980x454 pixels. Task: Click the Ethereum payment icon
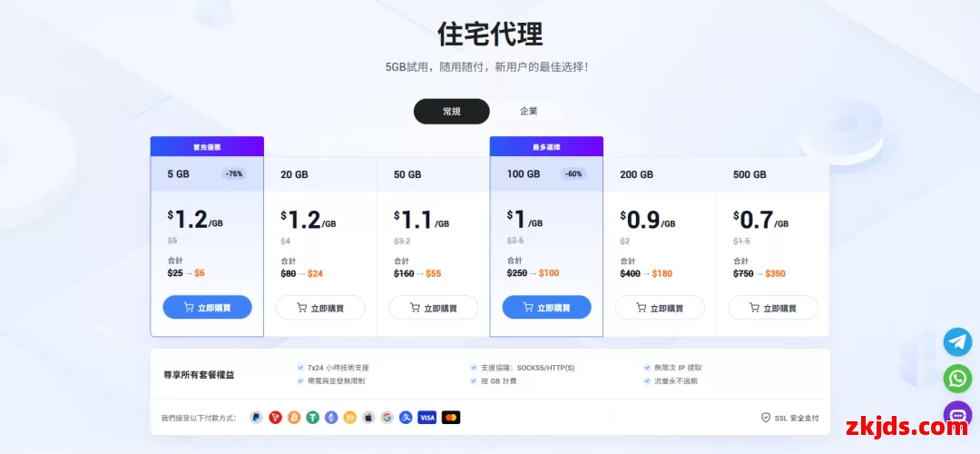(x=331, y=418)
